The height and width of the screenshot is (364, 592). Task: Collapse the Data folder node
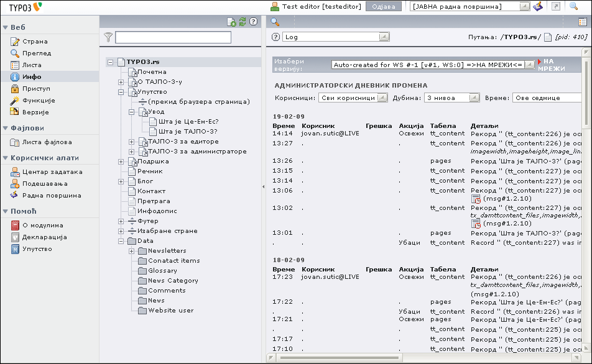[x=121, y=242]
